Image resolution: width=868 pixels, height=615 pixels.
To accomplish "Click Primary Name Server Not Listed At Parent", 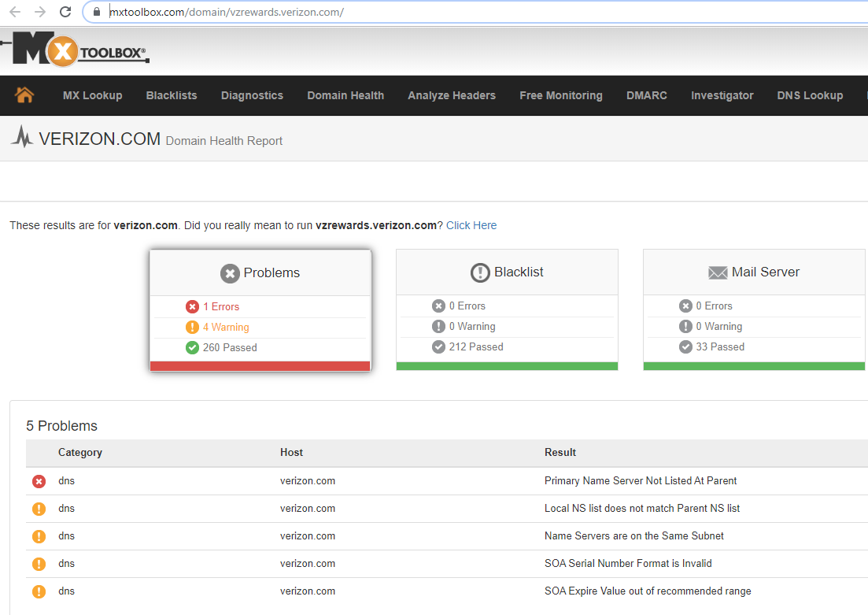I will coord(641,481).
